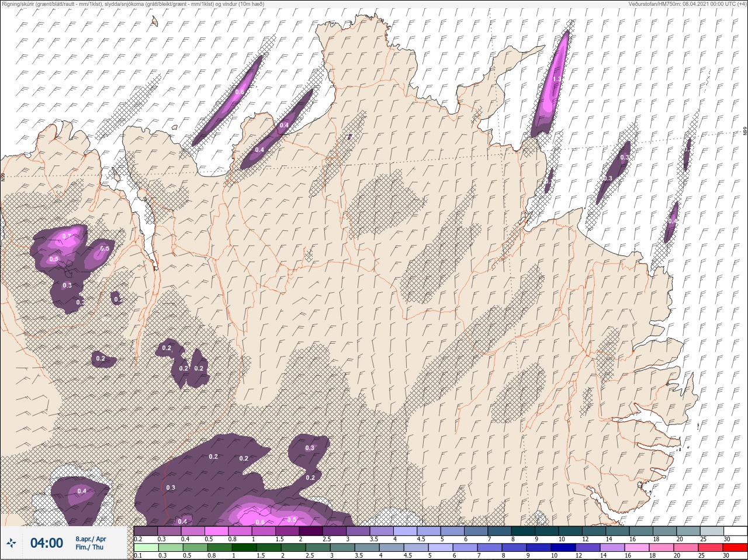Select darkest purple top-row swatch between 2 and 2.5
Image resolution: width=748 pixels, height=560 pixels.
[x=311, y=531]
